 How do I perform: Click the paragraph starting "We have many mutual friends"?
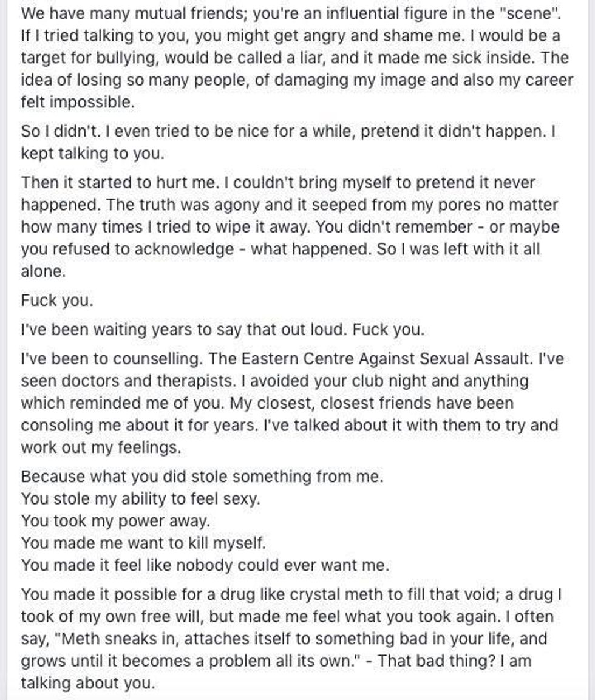pyautogui.click(x=291, y=58)
